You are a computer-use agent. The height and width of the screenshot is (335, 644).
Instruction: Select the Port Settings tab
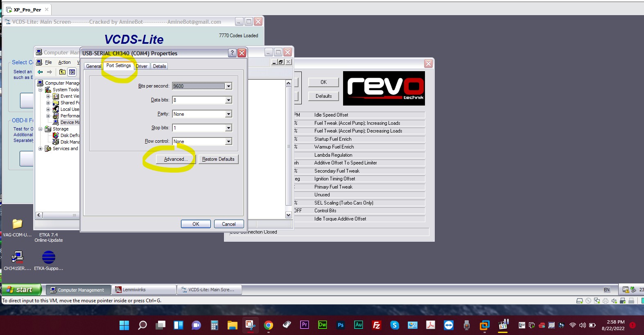(x=118, y=65)
